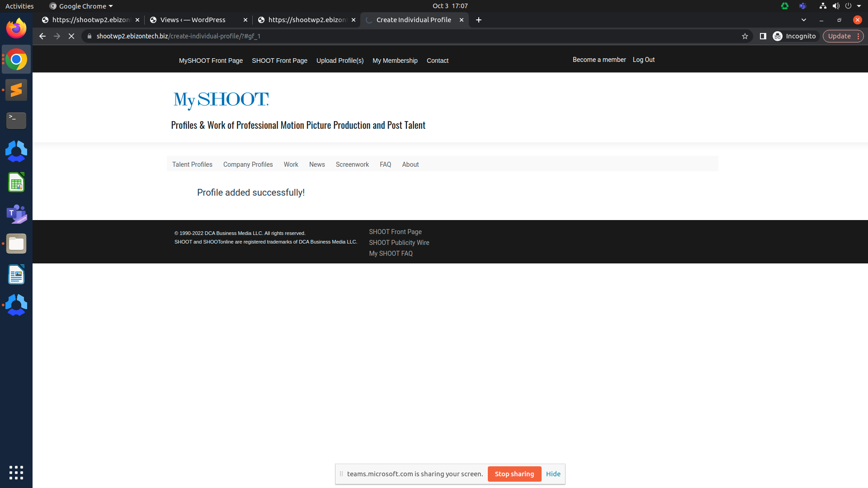Expand the tab search chevron
Screen dimensions: 868x488
[804, 20]
